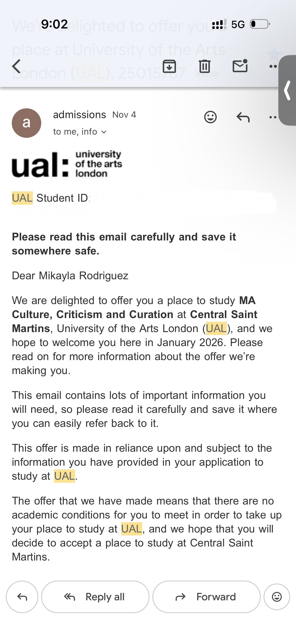Add emoji reaction beside the sender name
Screen dimensions: 296x644
pyautogui.click(x=210, y=117)
